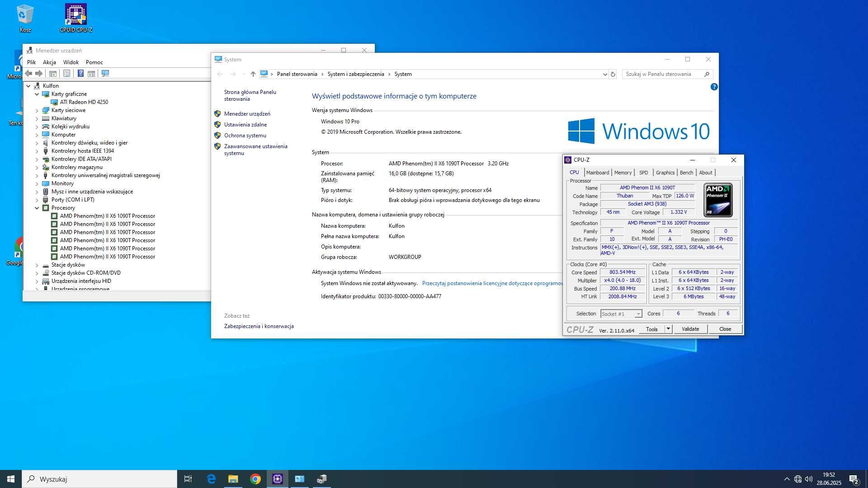The image size is (868, 488).
Task: Open the Pomoc menu in Device Manager
Action: point(94,62)
